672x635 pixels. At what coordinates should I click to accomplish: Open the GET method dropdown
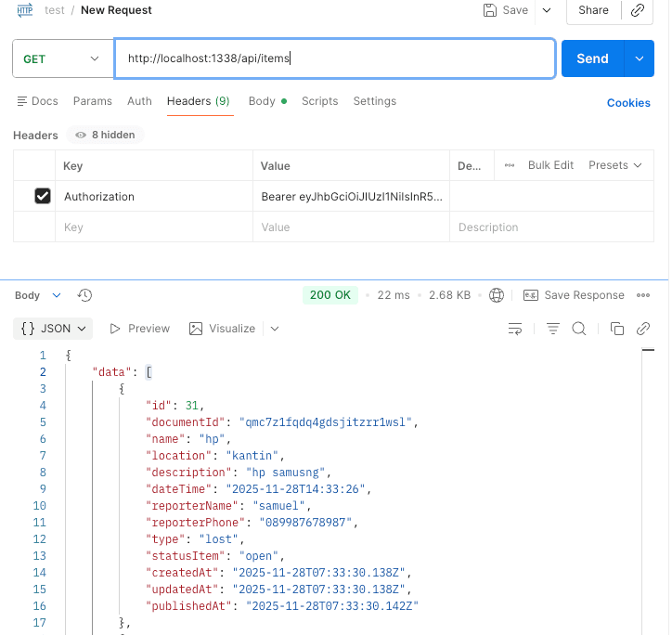[x=60, y=58]
